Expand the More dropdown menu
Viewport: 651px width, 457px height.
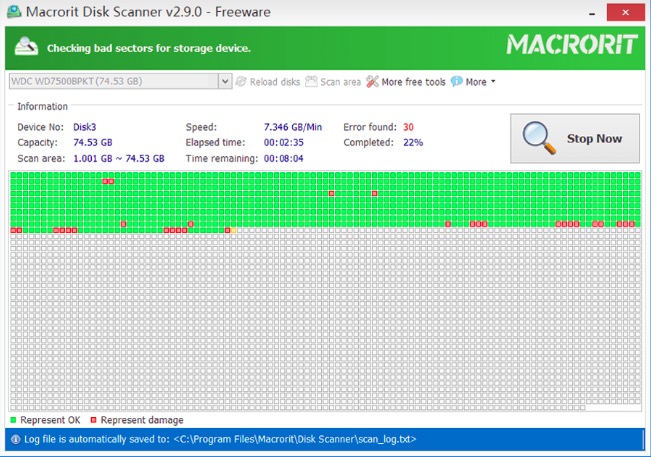(480, 82)
